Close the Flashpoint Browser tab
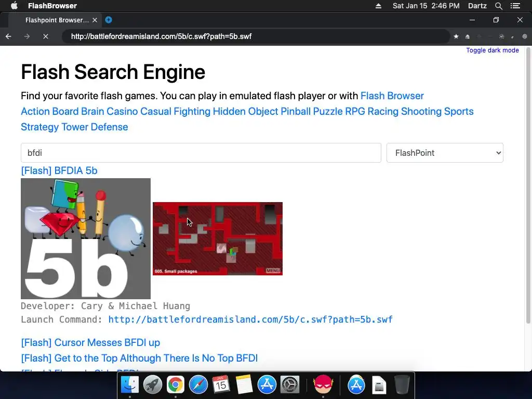 (95, 20)
